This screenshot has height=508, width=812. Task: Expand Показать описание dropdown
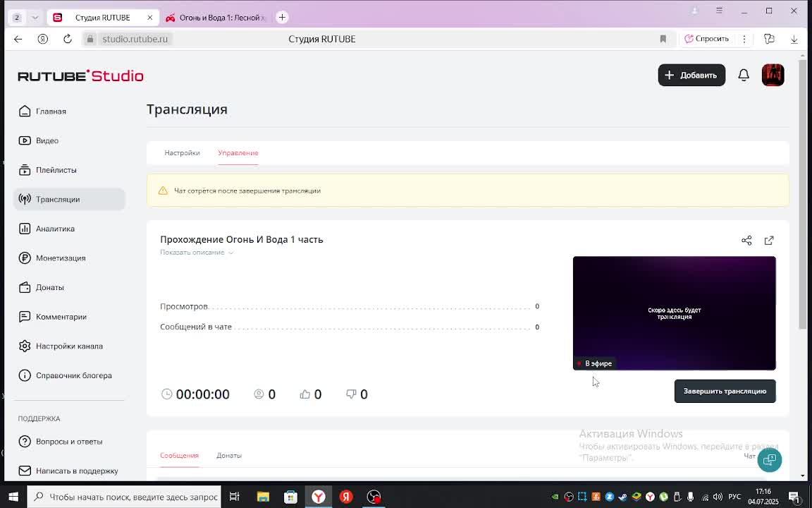coord(197,253)
